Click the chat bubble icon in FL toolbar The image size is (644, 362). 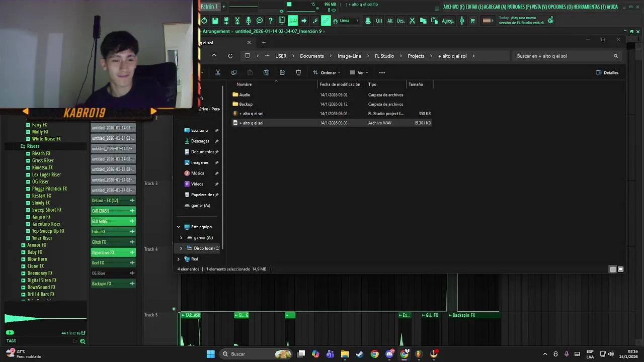pos(259,21)
